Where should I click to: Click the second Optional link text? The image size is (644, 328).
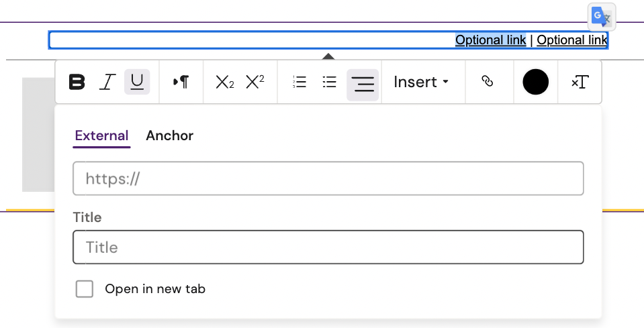[x=571, y=40]
